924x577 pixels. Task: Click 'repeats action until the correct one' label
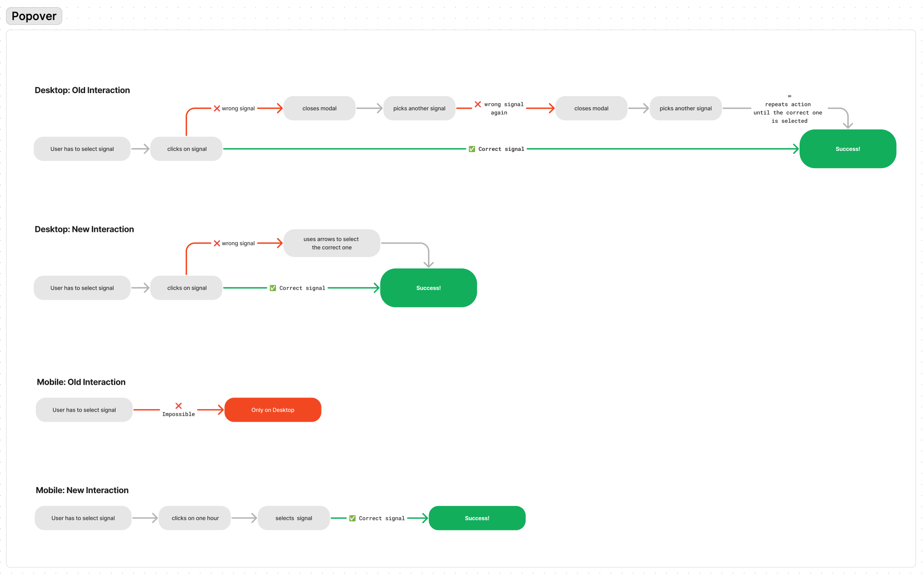tap(788, 113)
